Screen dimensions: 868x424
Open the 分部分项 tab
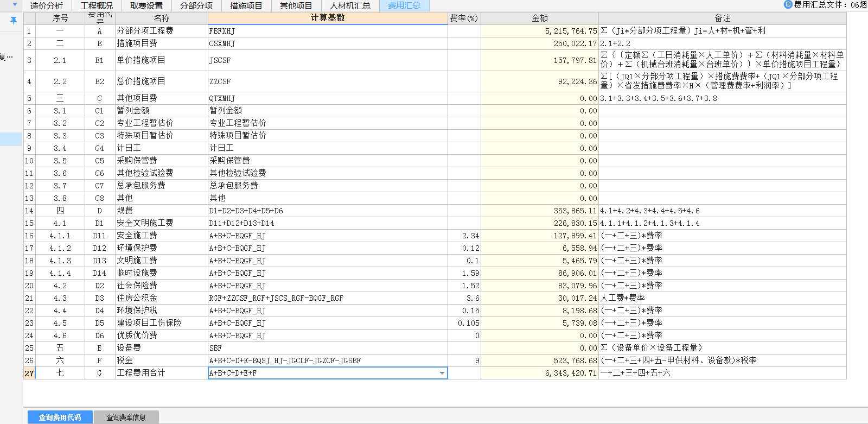[196, 6]
